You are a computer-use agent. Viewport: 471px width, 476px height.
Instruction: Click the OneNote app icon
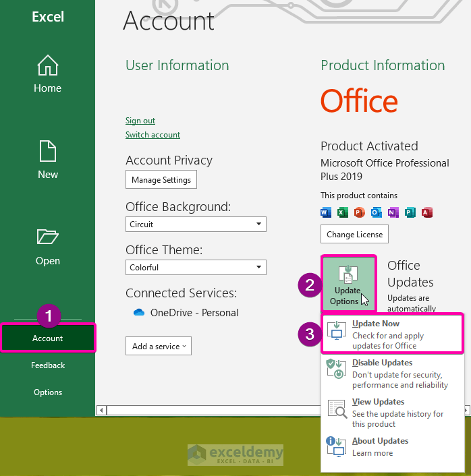tap(393, 212)
